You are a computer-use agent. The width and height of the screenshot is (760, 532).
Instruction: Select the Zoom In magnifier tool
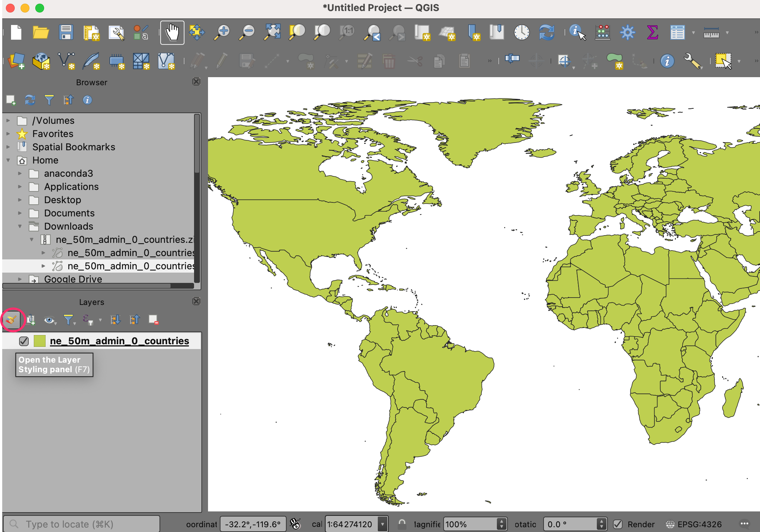point(222,33)
